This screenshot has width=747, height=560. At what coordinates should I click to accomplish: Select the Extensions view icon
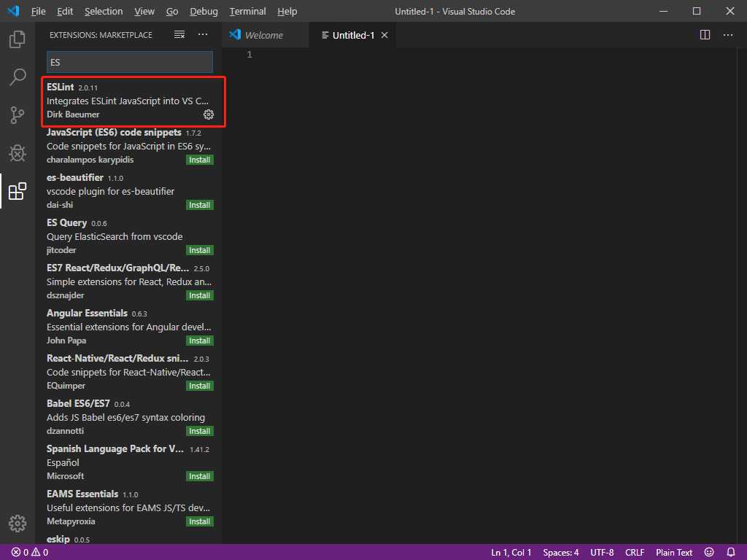(x=18, y=191)
